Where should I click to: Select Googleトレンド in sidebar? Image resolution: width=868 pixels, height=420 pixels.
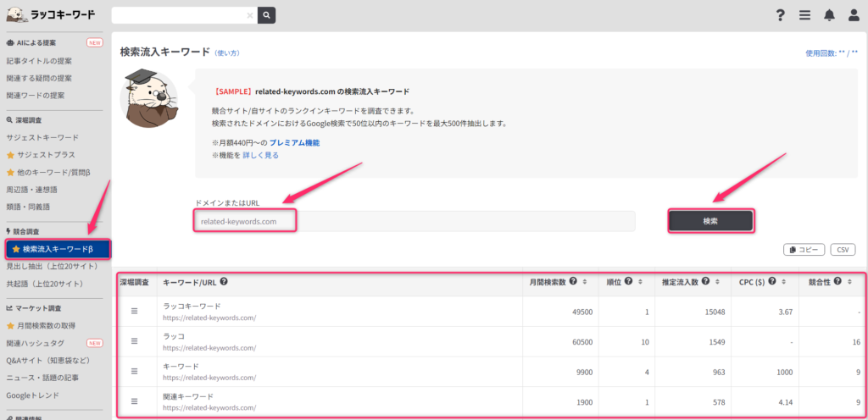point(33,395)
